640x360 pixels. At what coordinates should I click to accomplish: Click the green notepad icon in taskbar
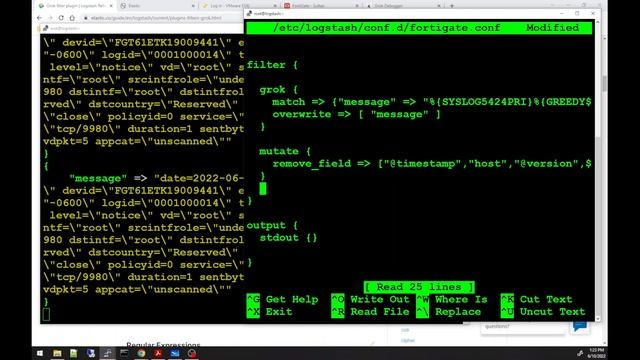click(x=73, y=353)
